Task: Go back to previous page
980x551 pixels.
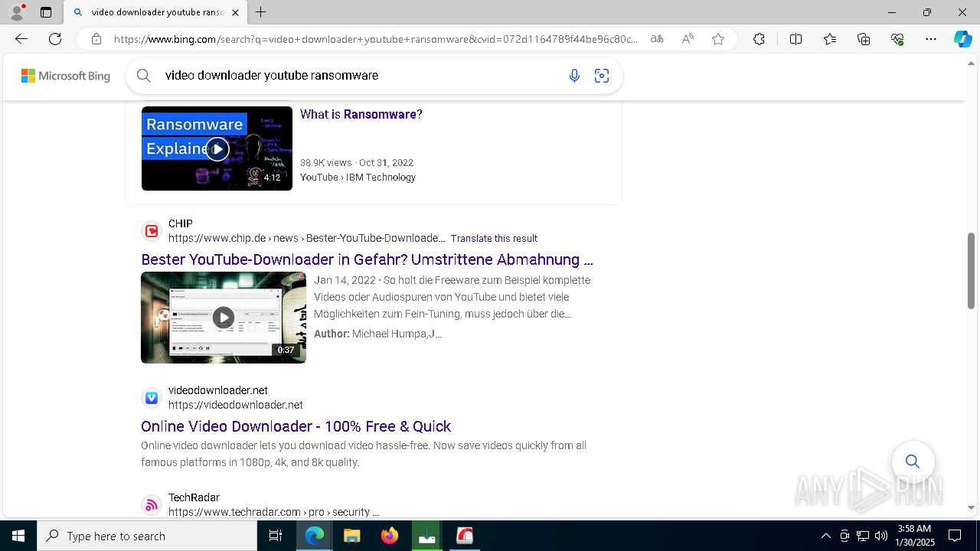Action: [x=21, y=39]
